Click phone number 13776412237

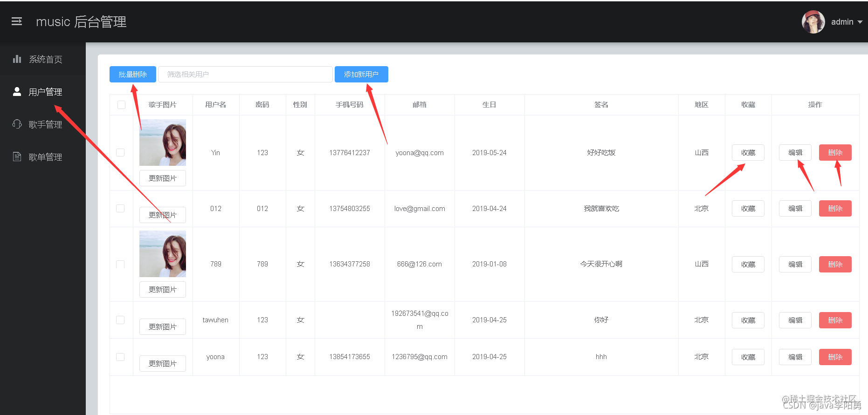click(350, 153)
